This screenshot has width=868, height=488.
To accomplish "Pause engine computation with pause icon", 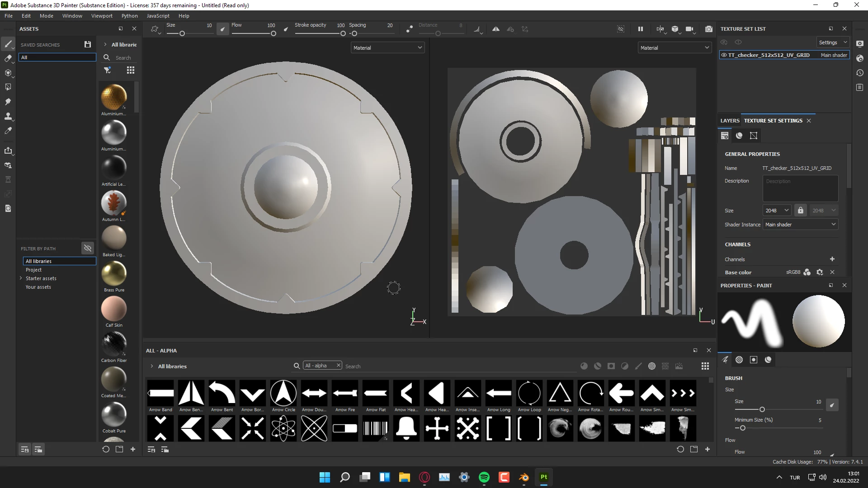I will click(641, 29).
